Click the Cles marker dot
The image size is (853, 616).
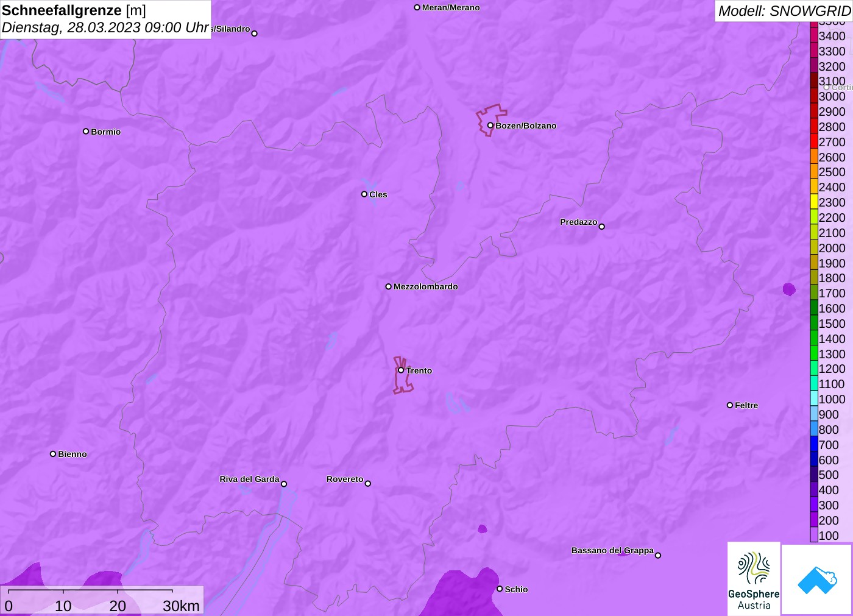(364, 194)
